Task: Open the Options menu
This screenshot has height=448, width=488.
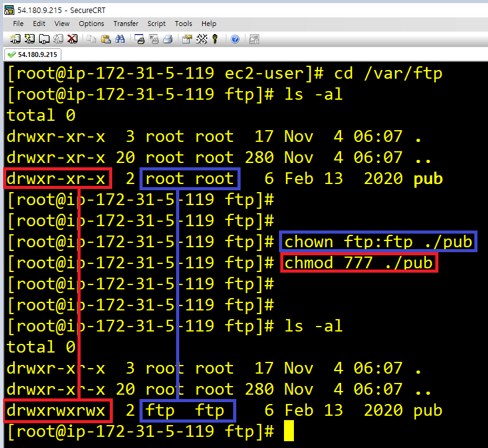Action: coord(91,24)
